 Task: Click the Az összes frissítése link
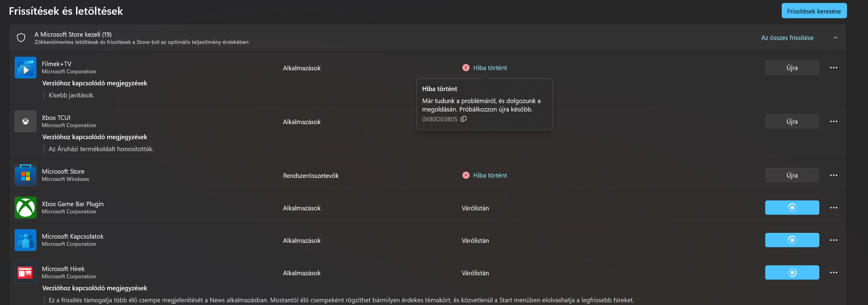coord(787,38)
